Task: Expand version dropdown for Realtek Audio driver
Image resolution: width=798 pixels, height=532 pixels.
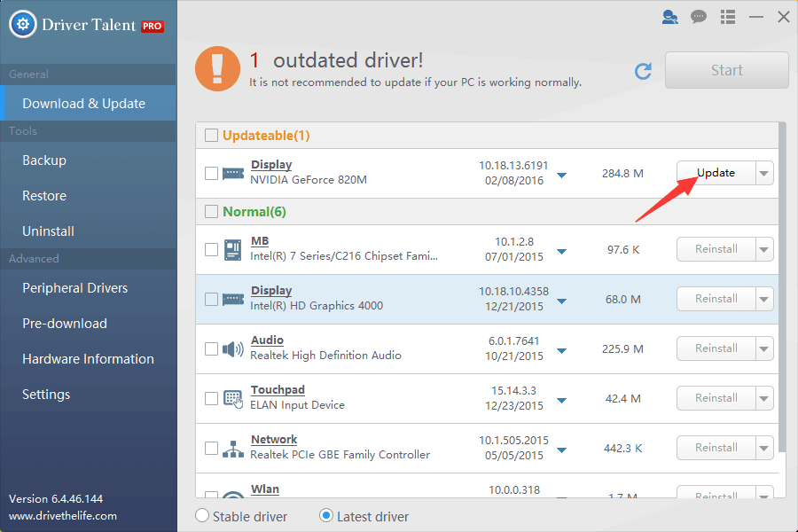Action: 562,351
